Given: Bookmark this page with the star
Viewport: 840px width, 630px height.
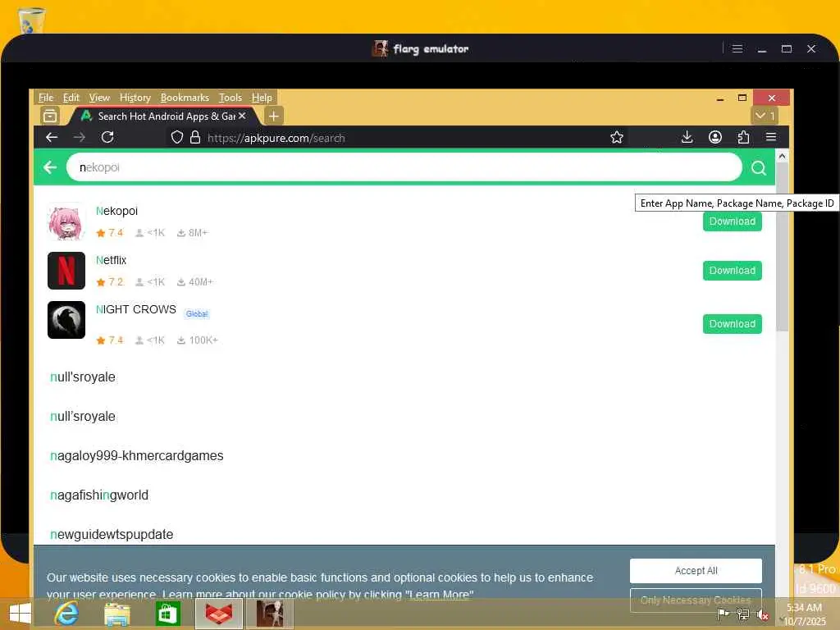Looking at the screenshot, I should pos(617,137).
